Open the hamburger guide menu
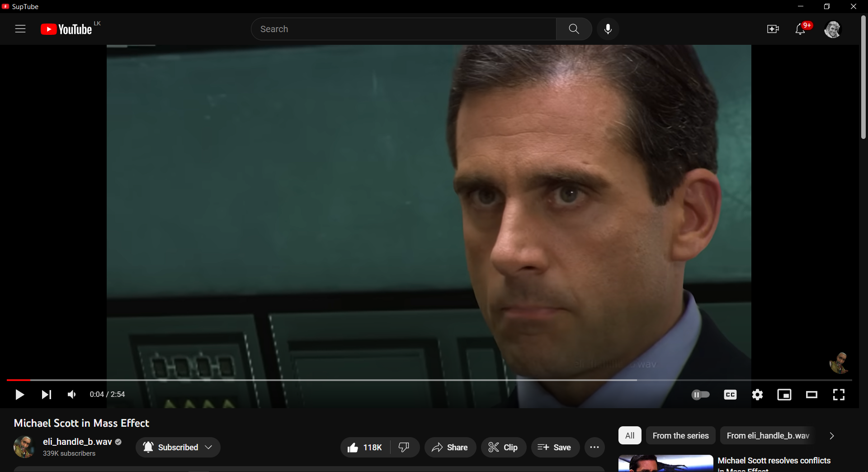Image resolution: width=868 pixels, height=472 pixels. (20, 29)
